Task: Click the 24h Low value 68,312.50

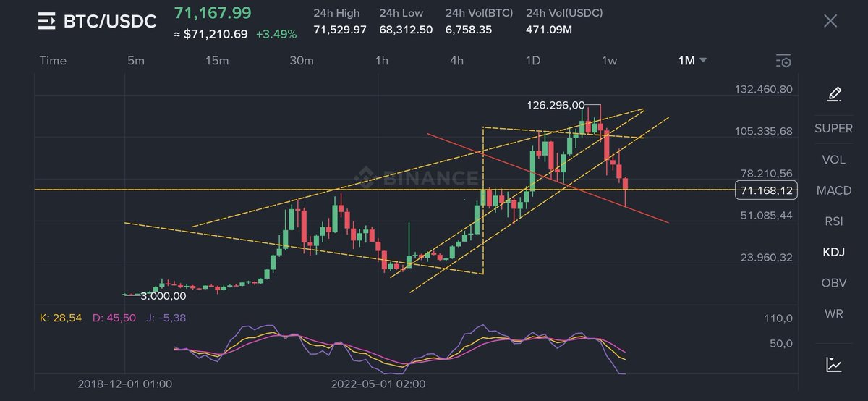Action: point(406,30)
